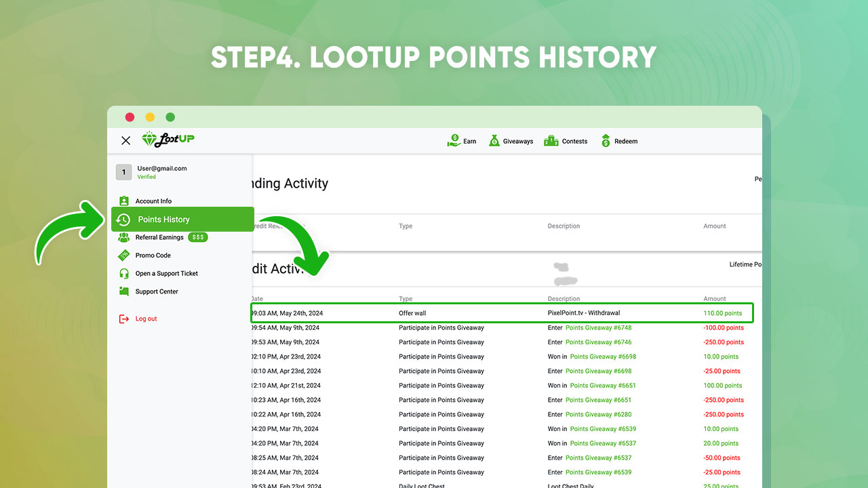The width and height of the screenshot is (868, 488).
Task: Click the Verified status label
Action: (x=146, y=177)
